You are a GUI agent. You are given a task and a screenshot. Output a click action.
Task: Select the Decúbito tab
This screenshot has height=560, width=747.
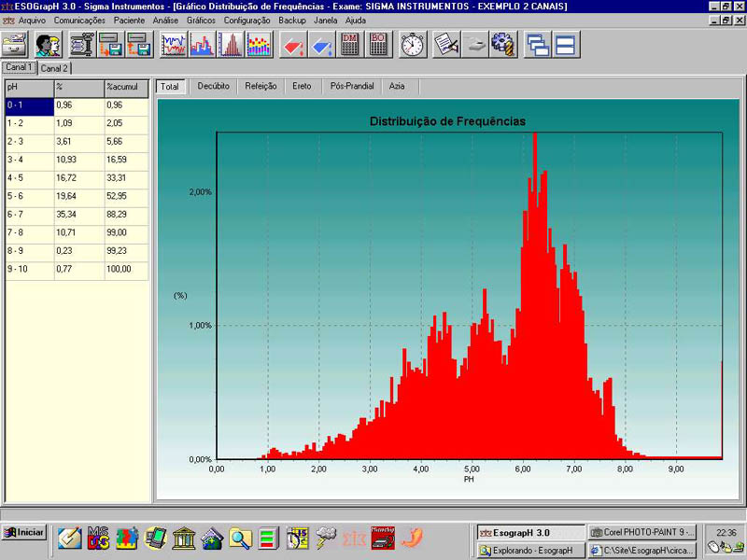[213, 86]
